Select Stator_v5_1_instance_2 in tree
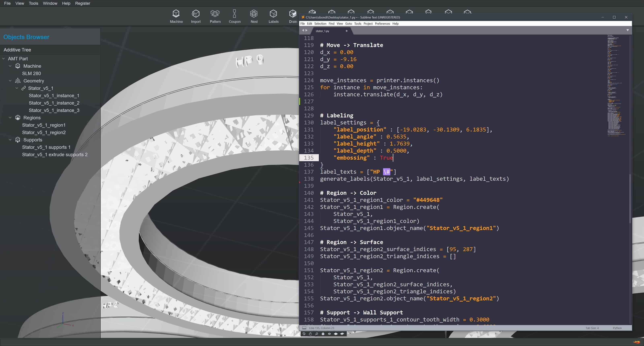Screen dimensions: 644x346 (54, 103)
